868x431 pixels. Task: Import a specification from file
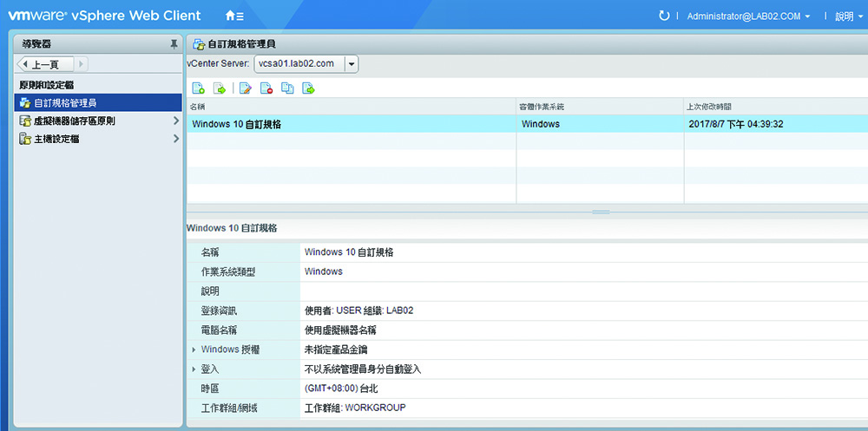[x=220, y=88]
